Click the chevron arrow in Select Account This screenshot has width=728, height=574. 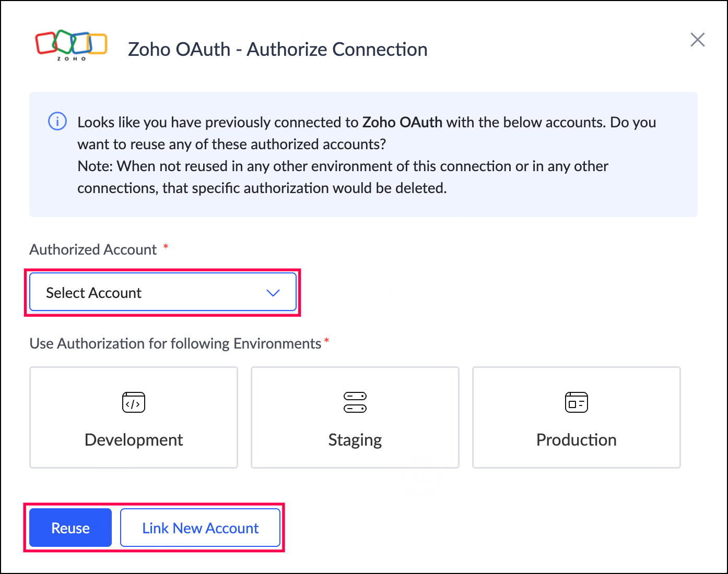point(273,293)
